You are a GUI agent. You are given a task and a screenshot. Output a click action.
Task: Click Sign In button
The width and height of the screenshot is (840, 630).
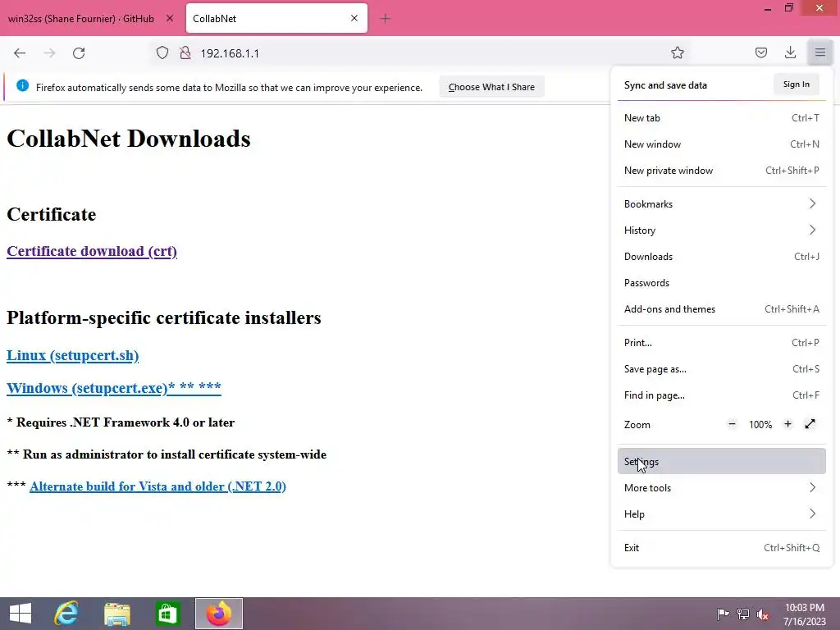point(796,84)
